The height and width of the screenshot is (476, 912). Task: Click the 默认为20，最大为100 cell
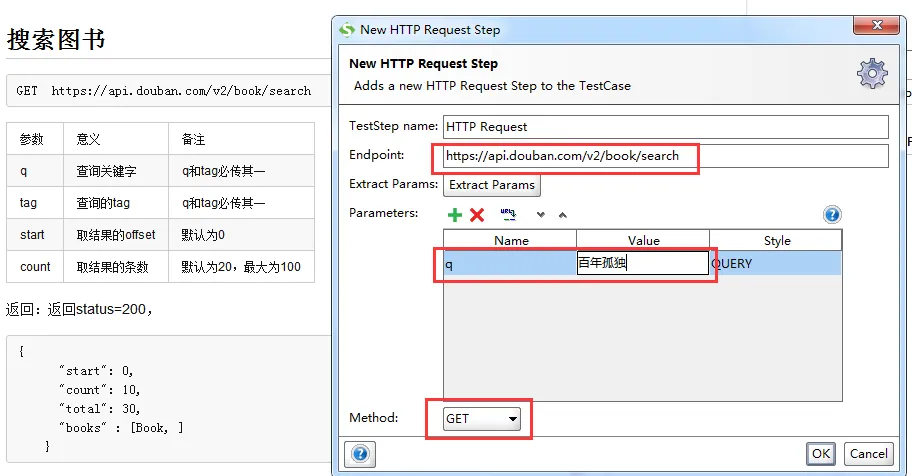[241, 267]
